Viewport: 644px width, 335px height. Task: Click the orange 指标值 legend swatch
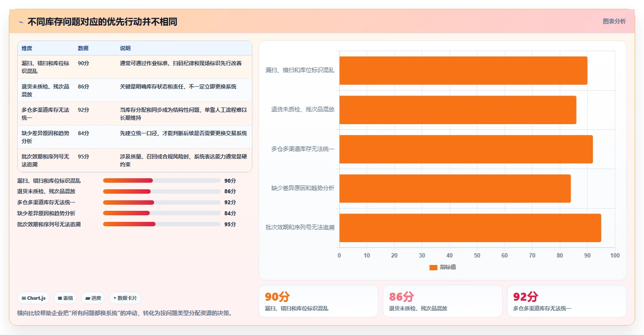click(433, 268)
